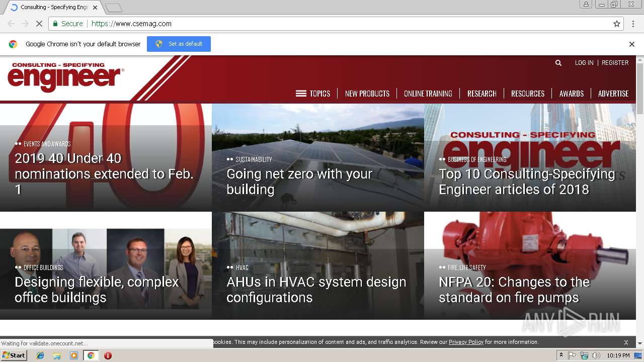Viewport: 644px width, 362px height.
Task: Select the Fire, Life Safety category tag
Action: pyautogui.click(x=466, y=267)
